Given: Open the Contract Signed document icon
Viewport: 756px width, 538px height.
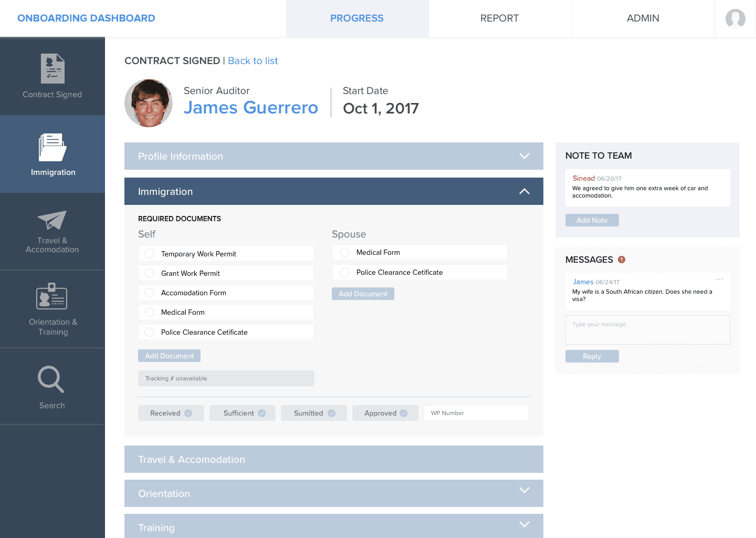Looking at the screenshot, I should [52, 69].
